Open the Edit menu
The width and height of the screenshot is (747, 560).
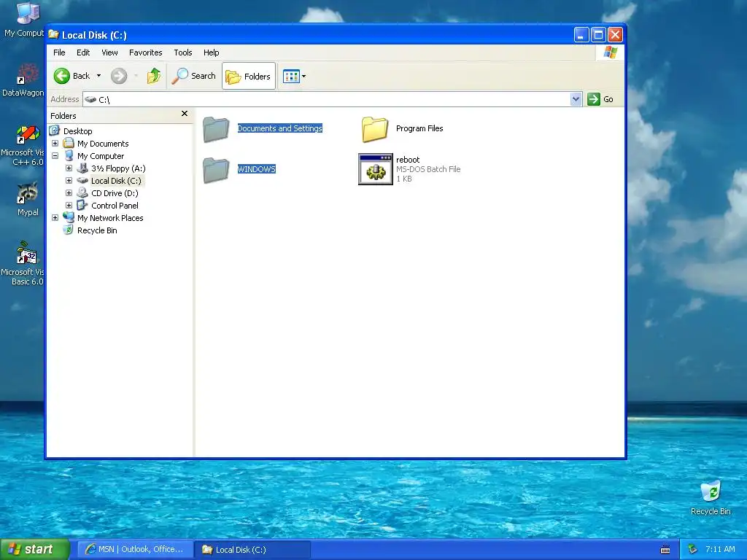tap(83, 52)
